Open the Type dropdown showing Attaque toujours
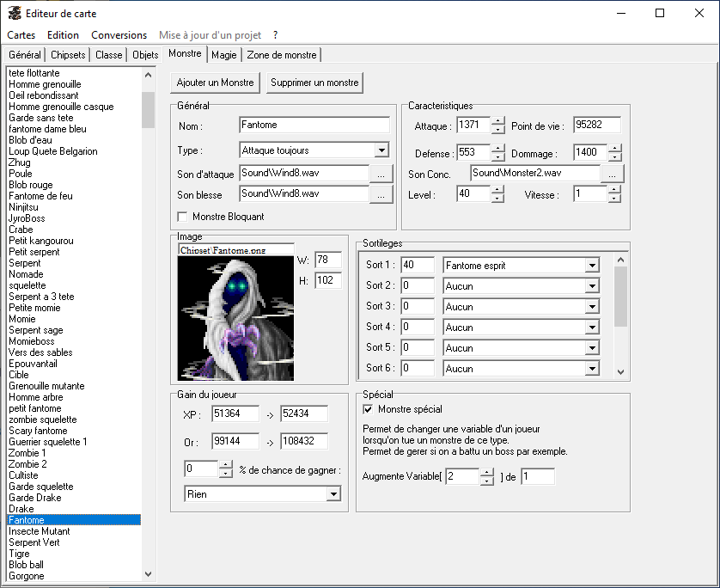Viewport: 720px width, 588px height. point(381,150)
